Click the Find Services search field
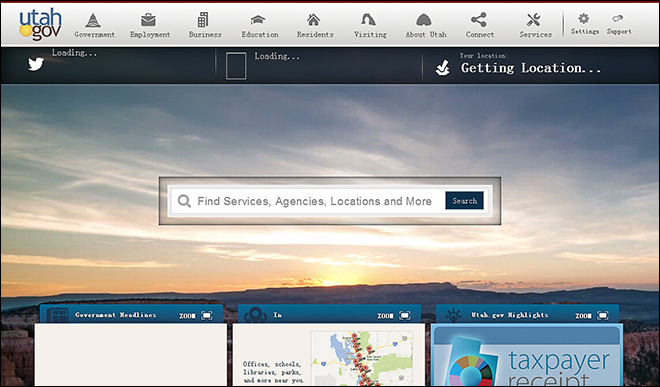This screenshot has height=387, width=660. (x=309, y=201)
